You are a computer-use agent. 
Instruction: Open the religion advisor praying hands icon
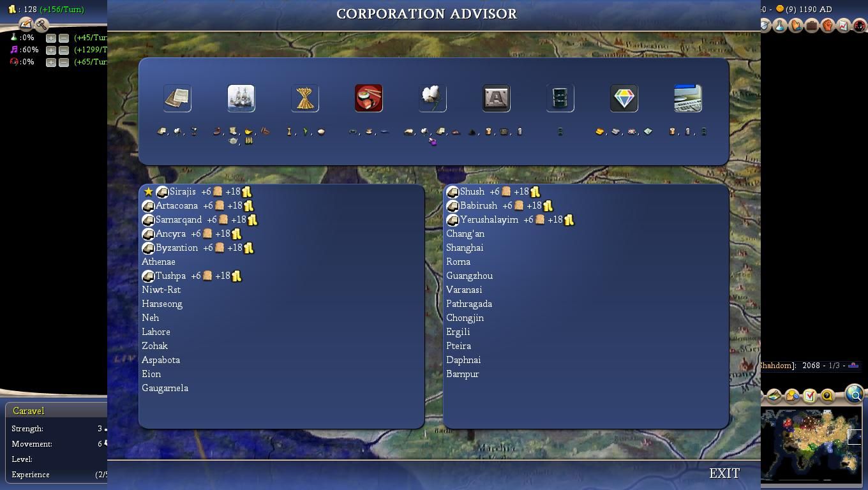[796, 26]
